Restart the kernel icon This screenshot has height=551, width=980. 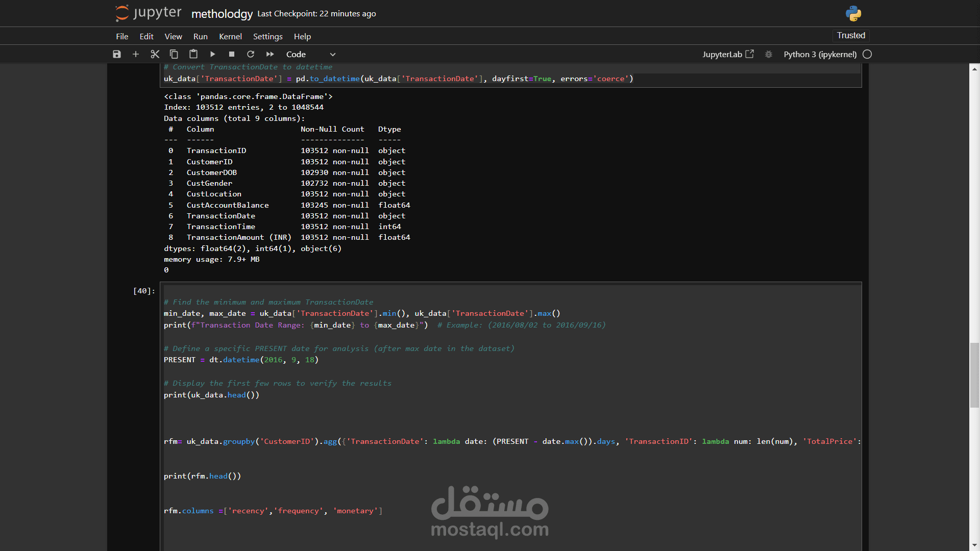[x=251, y=54]
